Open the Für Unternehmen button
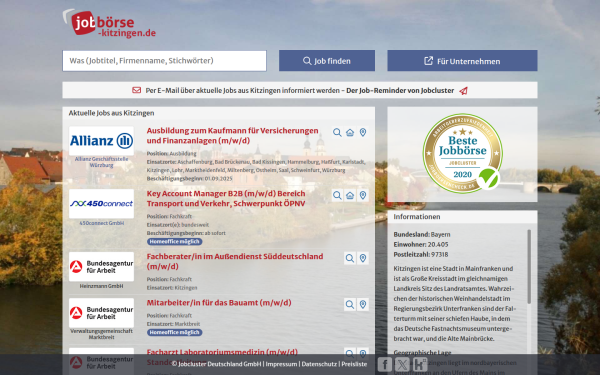The height and width of the screenshot is (375, 600). pos(462,61)
